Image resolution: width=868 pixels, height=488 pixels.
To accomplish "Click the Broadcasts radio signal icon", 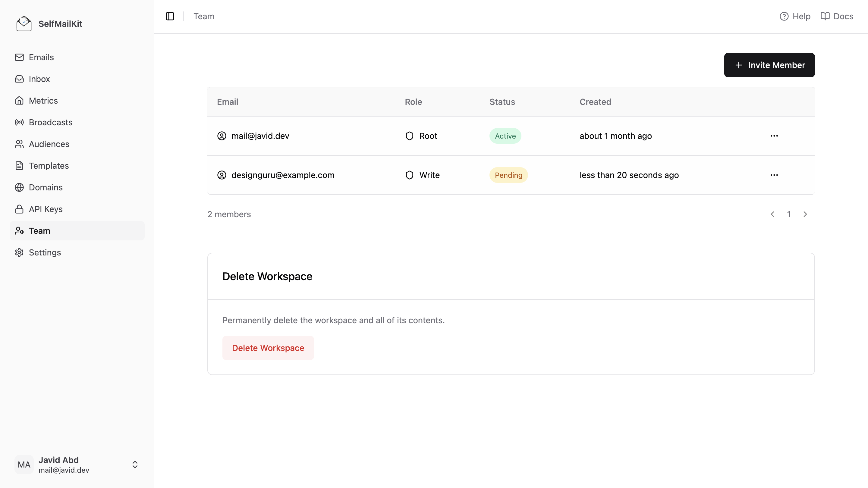I will [19, 122].
